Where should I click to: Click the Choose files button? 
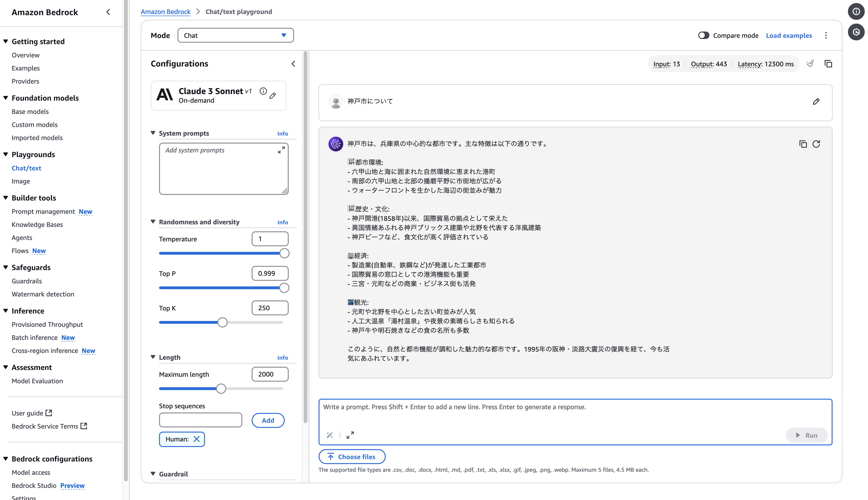[352, 457]
